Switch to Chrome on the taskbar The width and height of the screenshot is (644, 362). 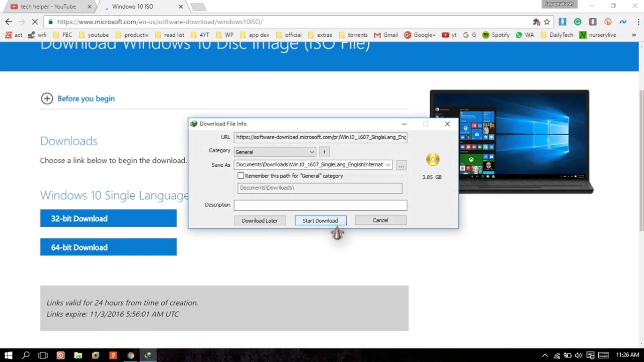coord(131,355)
